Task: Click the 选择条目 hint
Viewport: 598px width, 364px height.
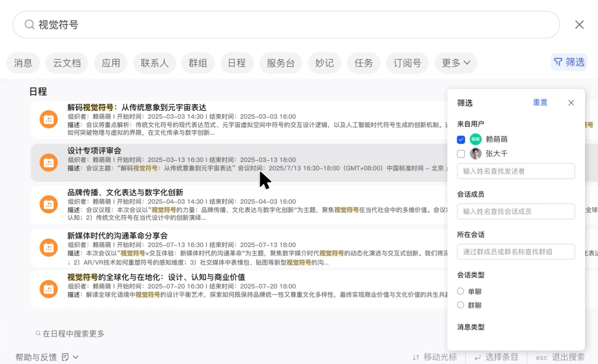Action: [496, 357]
